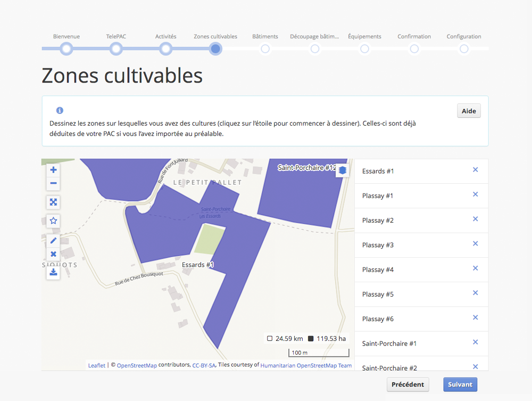532x401 pixels.
Task: Select Plassay #3 in the zone list
Action: (x=421, y=245)
